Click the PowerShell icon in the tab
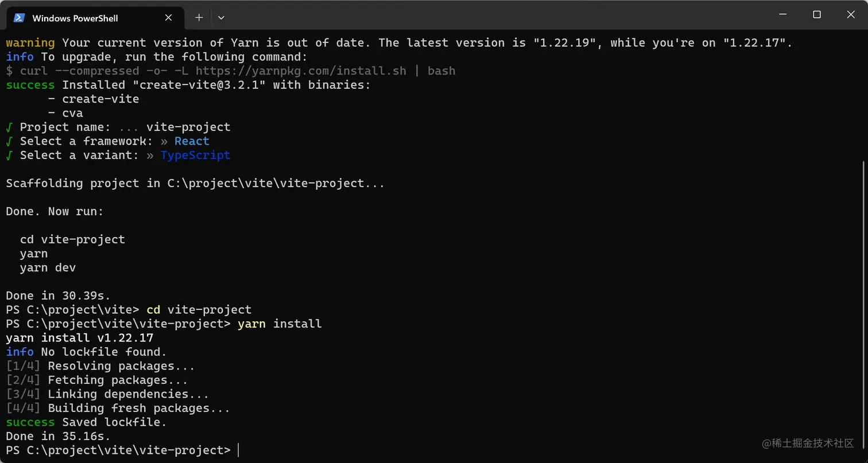Image resolution: width=868 pixels, height=463 pixels. [19, 18]
